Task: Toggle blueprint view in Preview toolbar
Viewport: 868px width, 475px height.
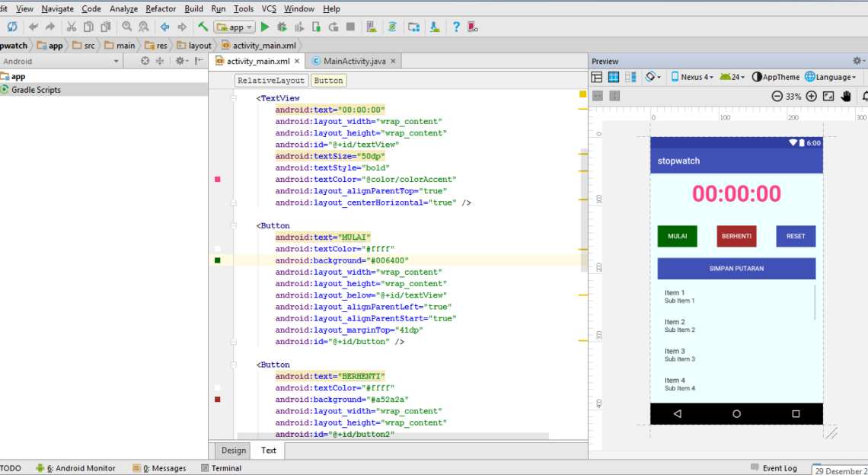Action: [614, 77]
